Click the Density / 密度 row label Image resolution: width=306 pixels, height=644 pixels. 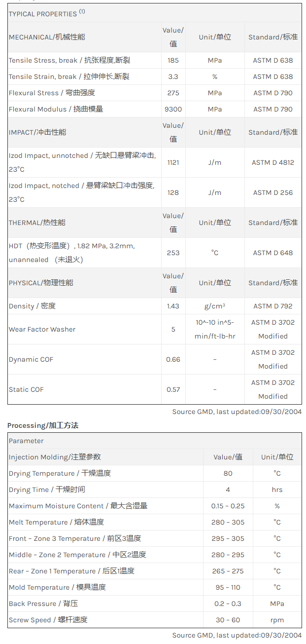click(x=32, y=306)
